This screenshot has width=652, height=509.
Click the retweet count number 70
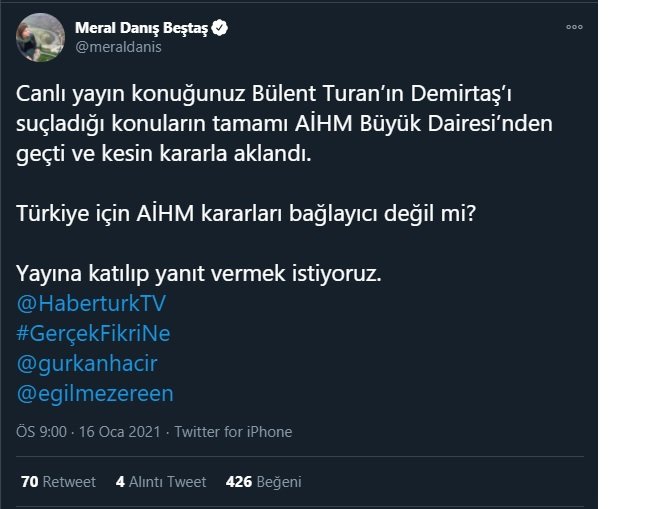[x=30, y=482]
